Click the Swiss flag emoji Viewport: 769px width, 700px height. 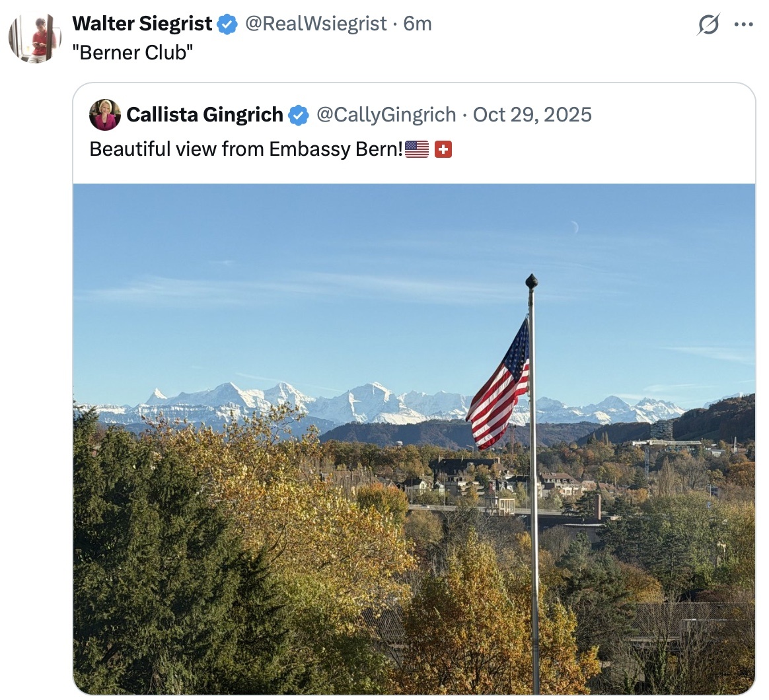tap(443, 149)
